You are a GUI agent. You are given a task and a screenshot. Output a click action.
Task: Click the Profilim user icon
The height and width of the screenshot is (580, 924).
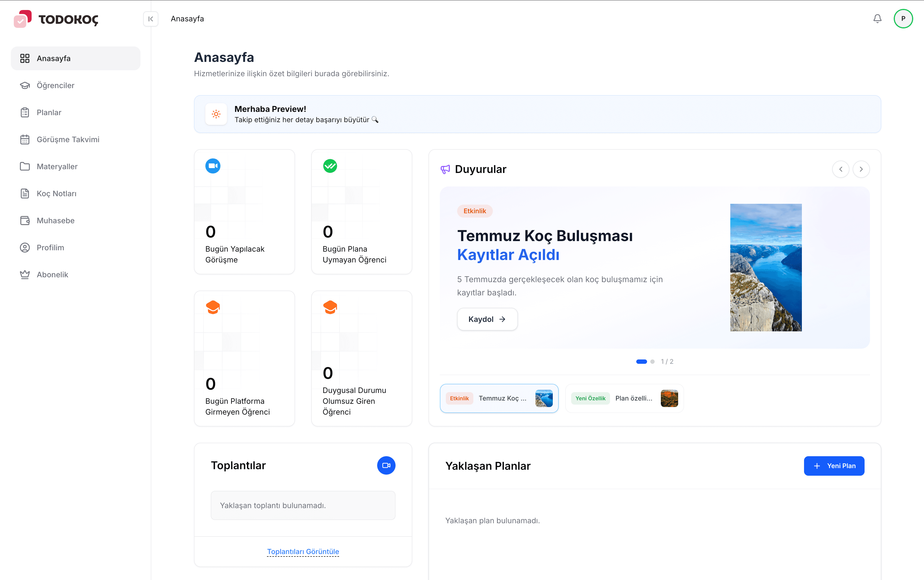coord(25,247)
